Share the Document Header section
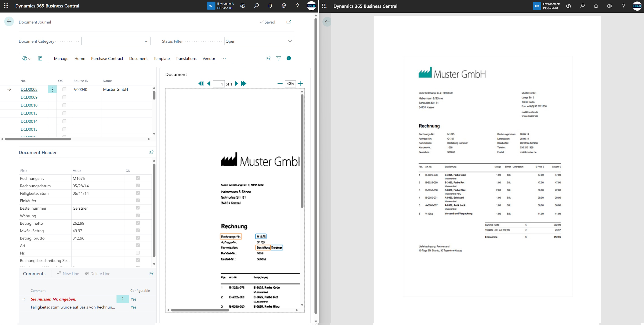 coord(151,152)
